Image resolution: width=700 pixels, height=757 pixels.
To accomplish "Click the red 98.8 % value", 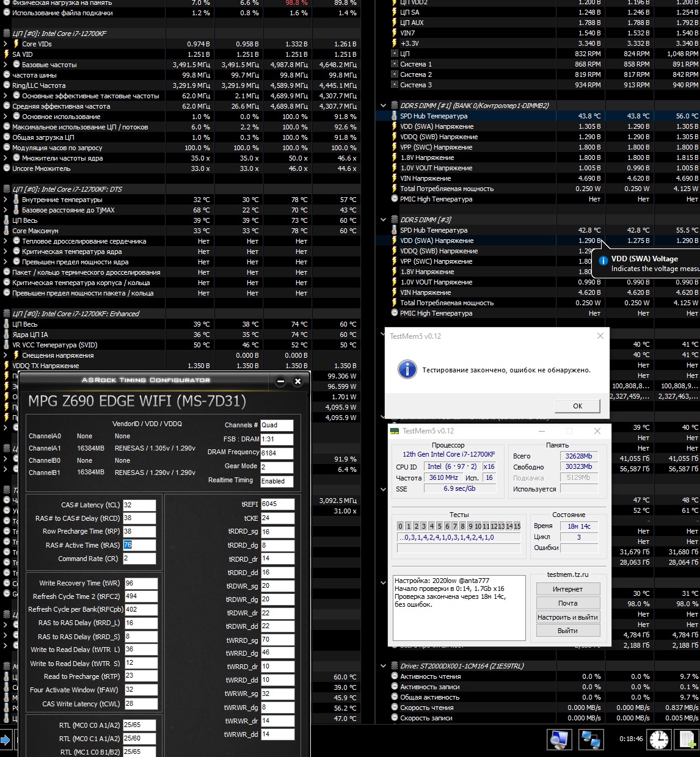I will pyautogui.click(x=296, y=3).
